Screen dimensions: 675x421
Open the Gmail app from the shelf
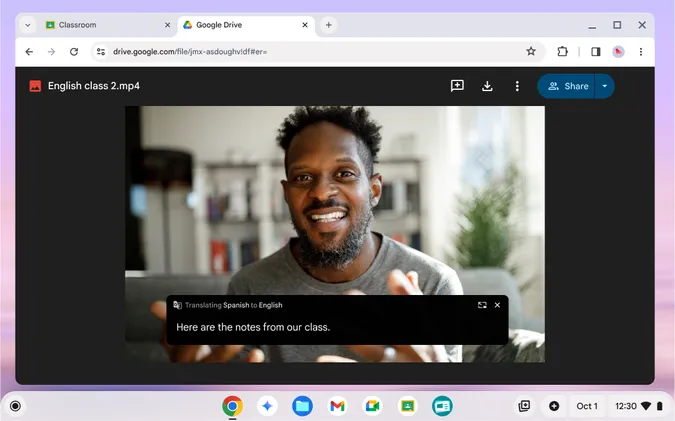(337, 406)
